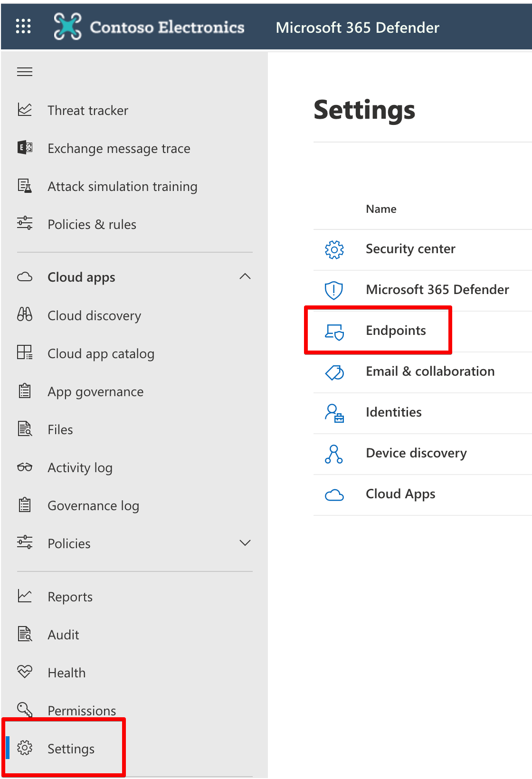Screen dimensions: 532x779
Task: Click the Files search document icon
Action: tap(25, 429)
